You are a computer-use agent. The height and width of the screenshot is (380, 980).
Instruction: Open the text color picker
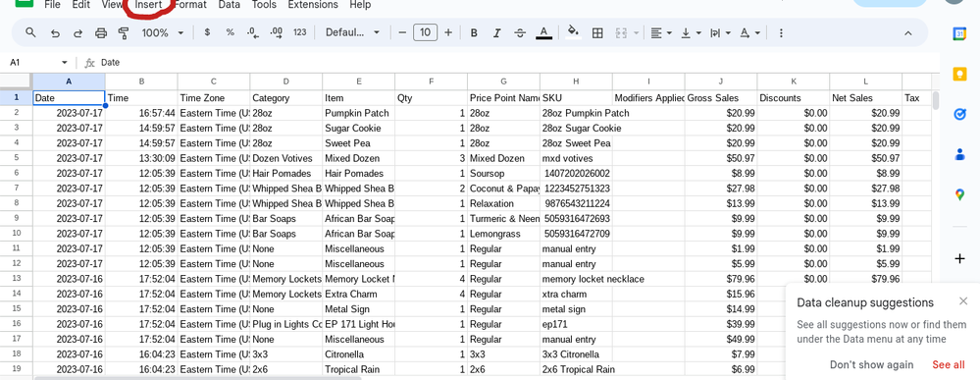click(543, 33)
